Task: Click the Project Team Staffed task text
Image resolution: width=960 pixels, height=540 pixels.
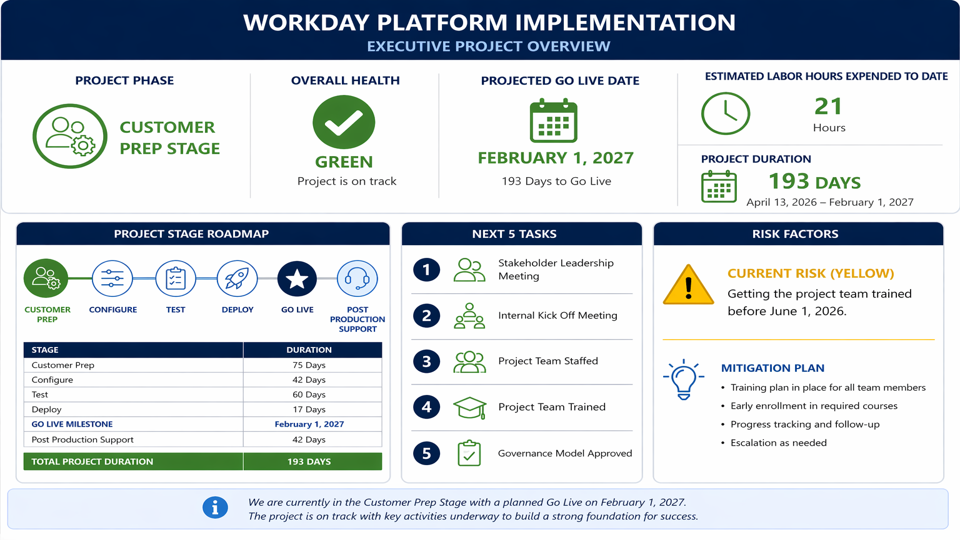Action: pos(548,361)
